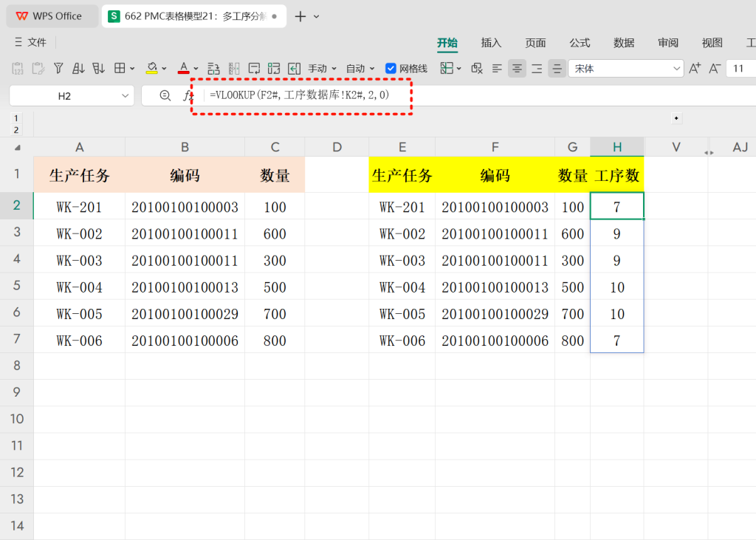The image size is (756, 540).
Task: Click the convert/refresh table icon
Action: coord(274,69)
